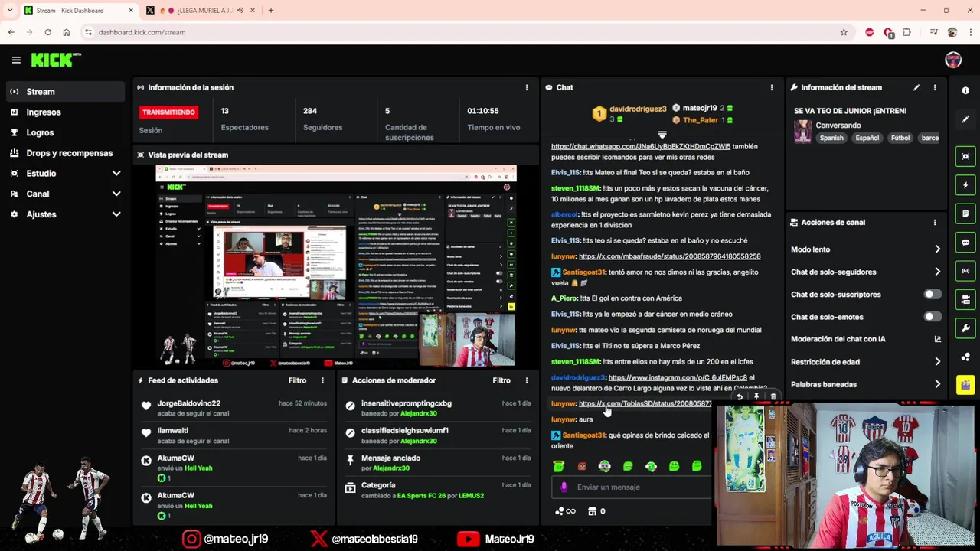Open Modo lento settings arrow
The width and height of the screenshot is (980, 551).
click(x=937, y=249)
